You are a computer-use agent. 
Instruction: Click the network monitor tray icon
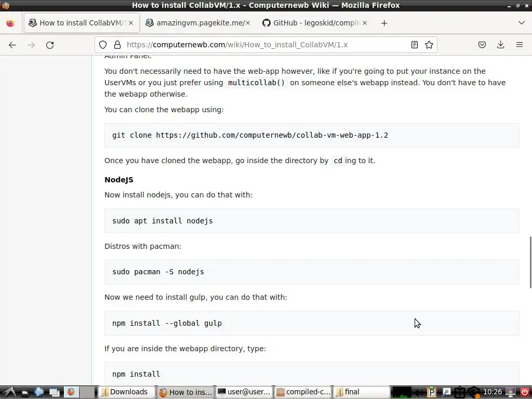tap(511, 392)
